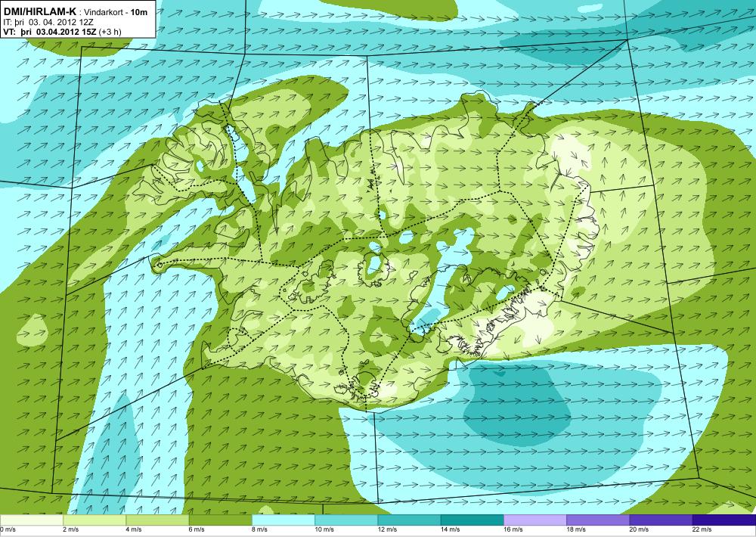
Task: Click the "6 m/s" legend label
Action: [197, 529]
